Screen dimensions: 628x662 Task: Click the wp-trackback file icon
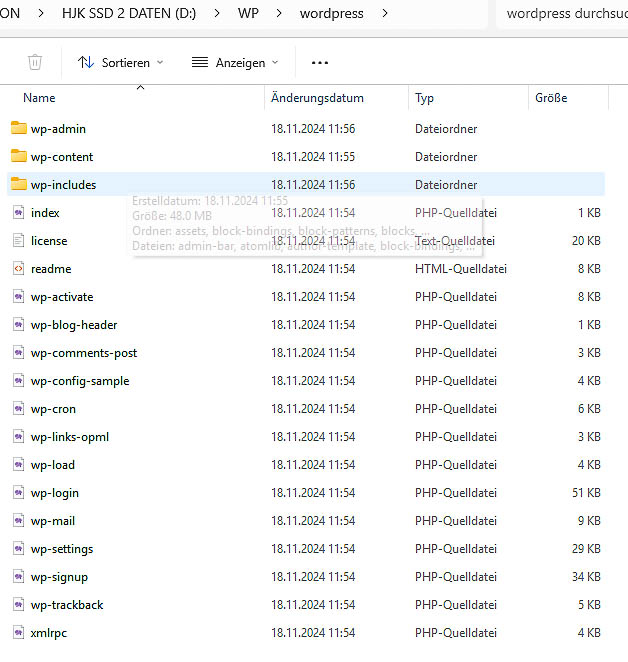pyautogui.click(x=19, y=605)
